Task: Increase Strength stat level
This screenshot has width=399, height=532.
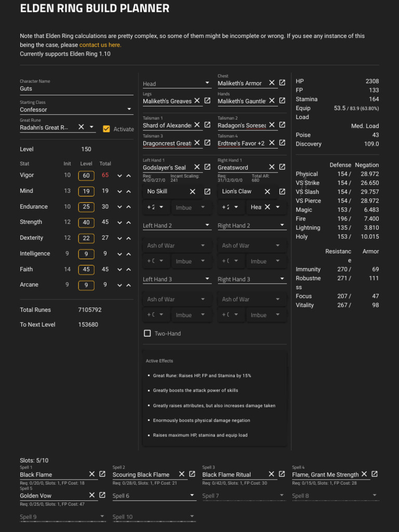Action: [x=129, y=222]
